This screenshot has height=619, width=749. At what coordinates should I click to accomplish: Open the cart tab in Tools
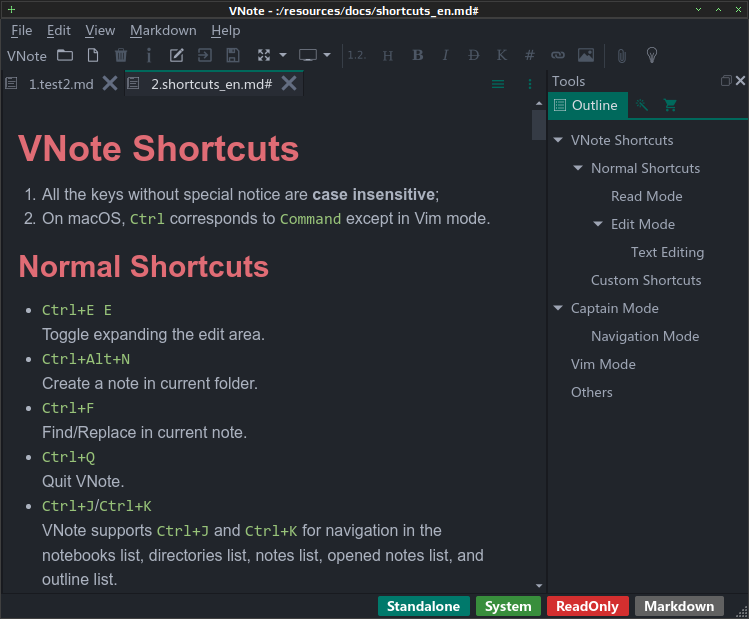[x=670, y=105]
